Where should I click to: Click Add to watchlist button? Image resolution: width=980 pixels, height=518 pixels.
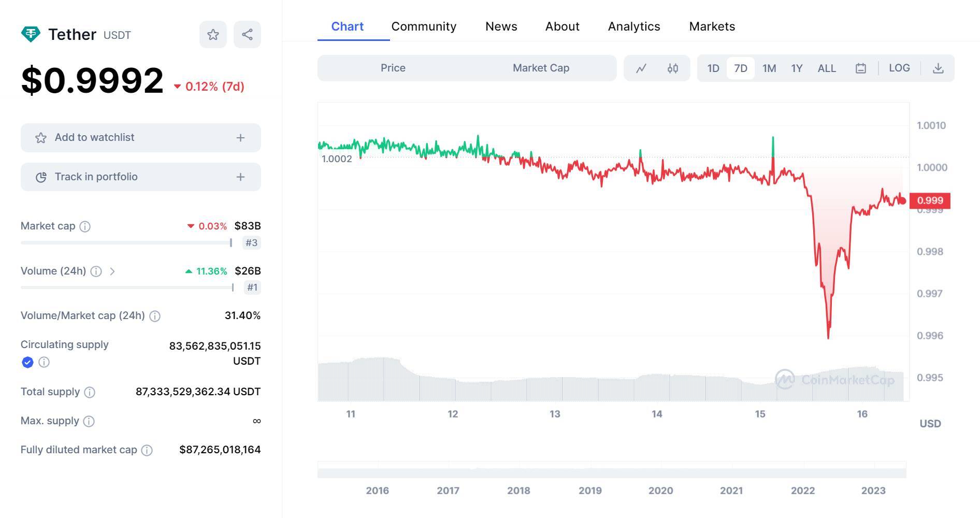coord(141,138)
